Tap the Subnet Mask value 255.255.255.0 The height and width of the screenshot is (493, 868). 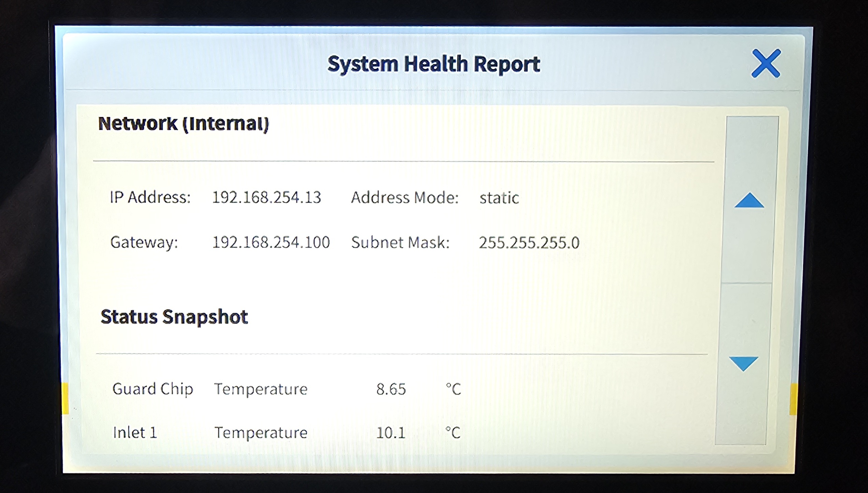tap(529, 243)
